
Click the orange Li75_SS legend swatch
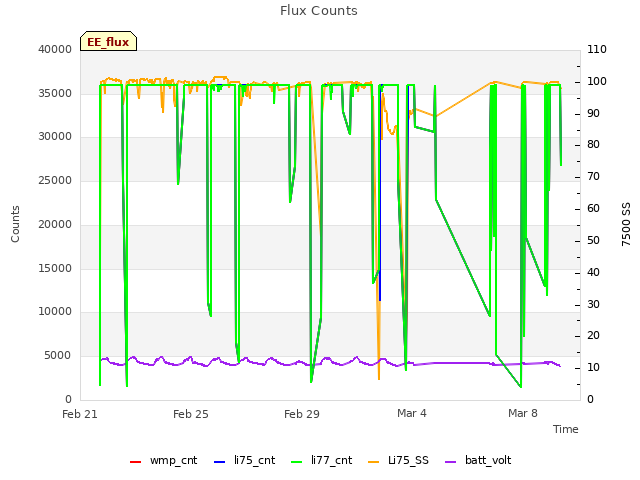pyautogui.click(x=373, y=462)
